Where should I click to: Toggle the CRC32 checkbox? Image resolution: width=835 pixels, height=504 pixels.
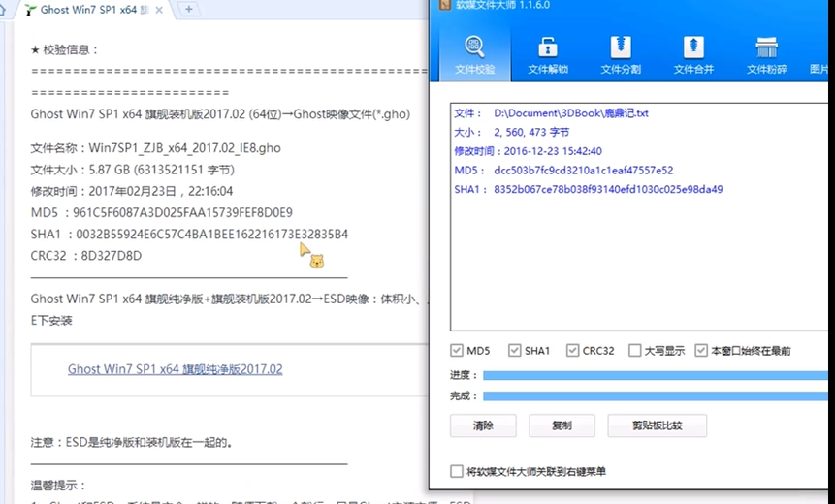[572, 350]
